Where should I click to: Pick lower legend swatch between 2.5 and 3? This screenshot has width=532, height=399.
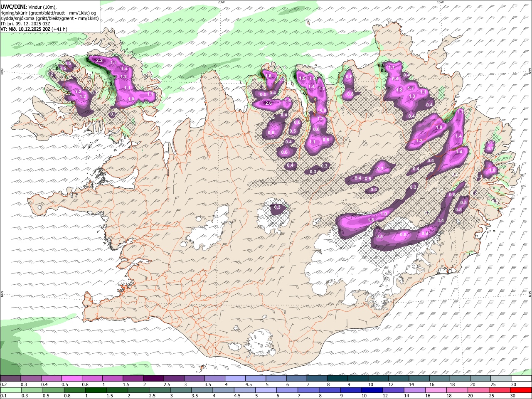point(160,390)
